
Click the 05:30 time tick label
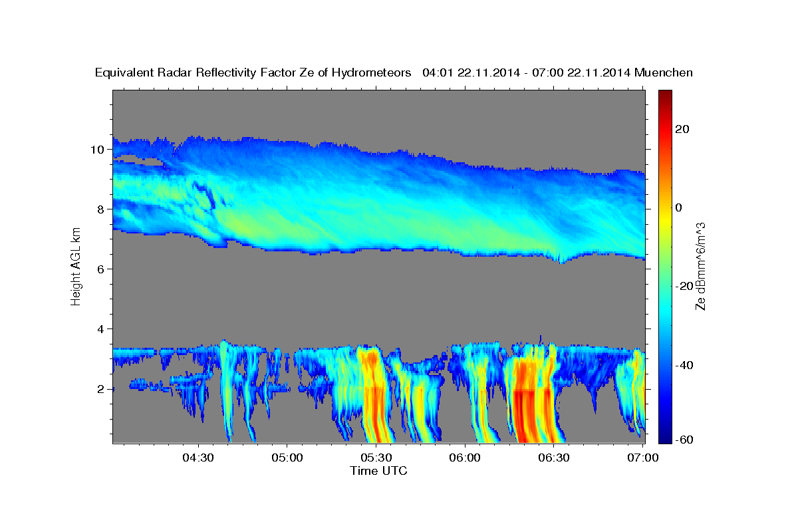click(376, 458)
